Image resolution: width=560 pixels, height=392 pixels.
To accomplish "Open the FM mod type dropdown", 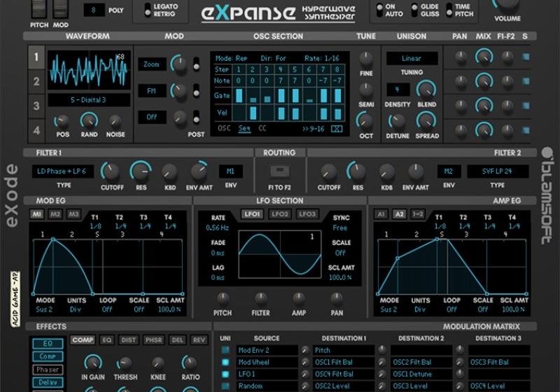I will [x=152, y=91].
